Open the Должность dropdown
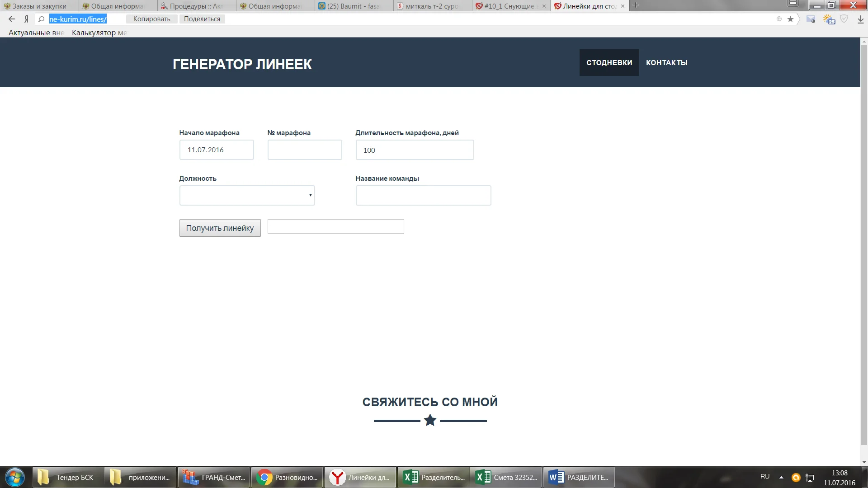 pos(247,195)
